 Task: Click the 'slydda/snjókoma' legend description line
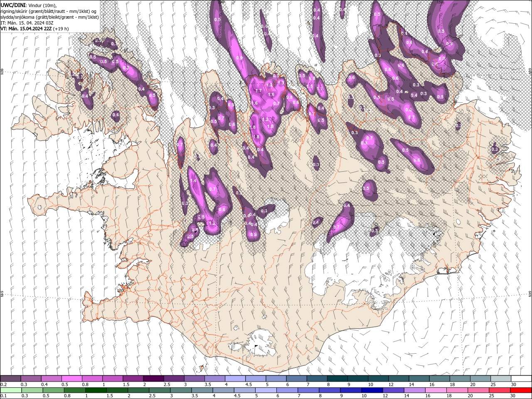pyautogui.click(x=49, y=17)
